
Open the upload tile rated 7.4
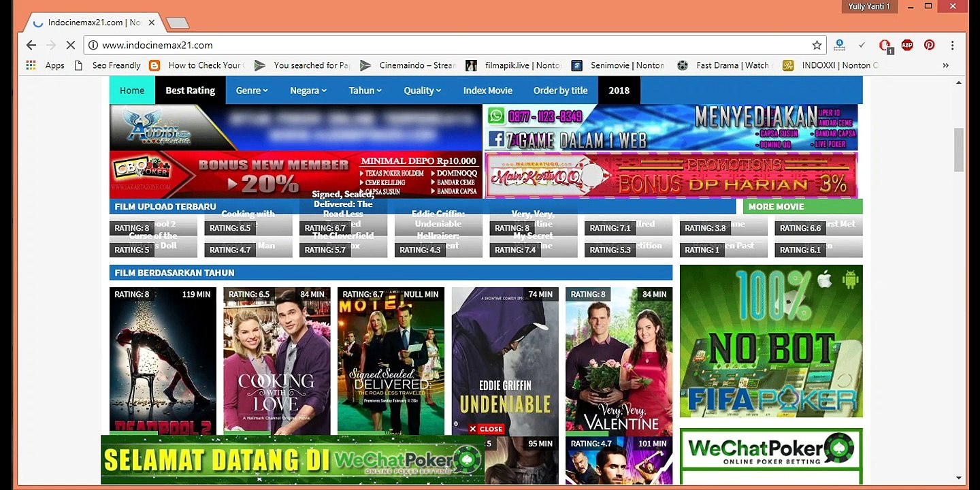(534, 247)
